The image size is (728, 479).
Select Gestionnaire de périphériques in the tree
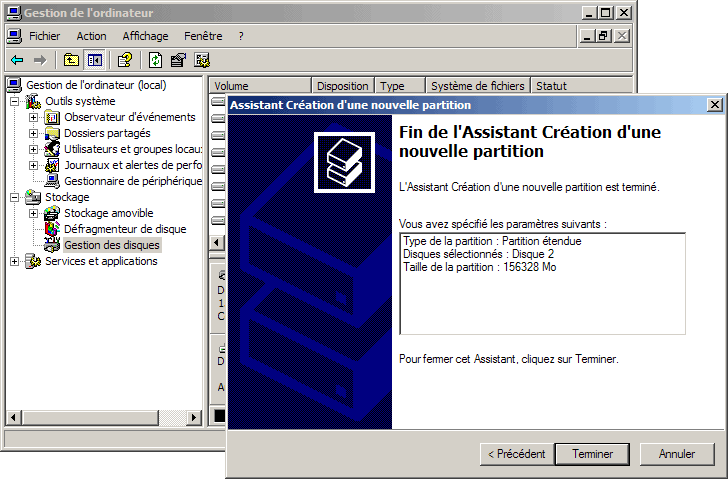coord(132,181)
